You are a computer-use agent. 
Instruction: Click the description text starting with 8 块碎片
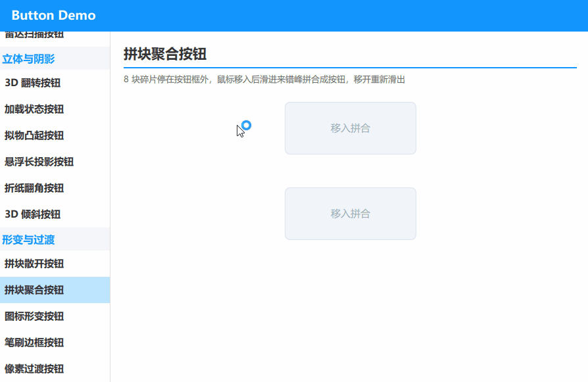pos(264,80)
